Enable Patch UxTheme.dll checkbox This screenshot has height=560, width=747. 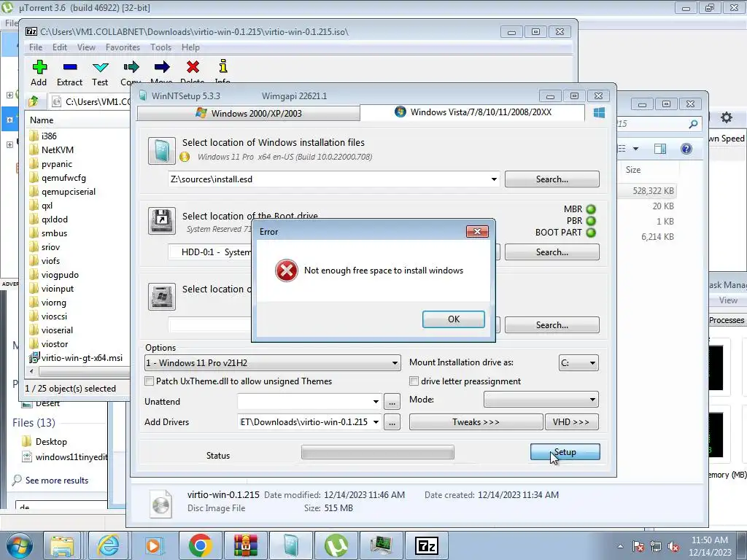pos(149,381)
